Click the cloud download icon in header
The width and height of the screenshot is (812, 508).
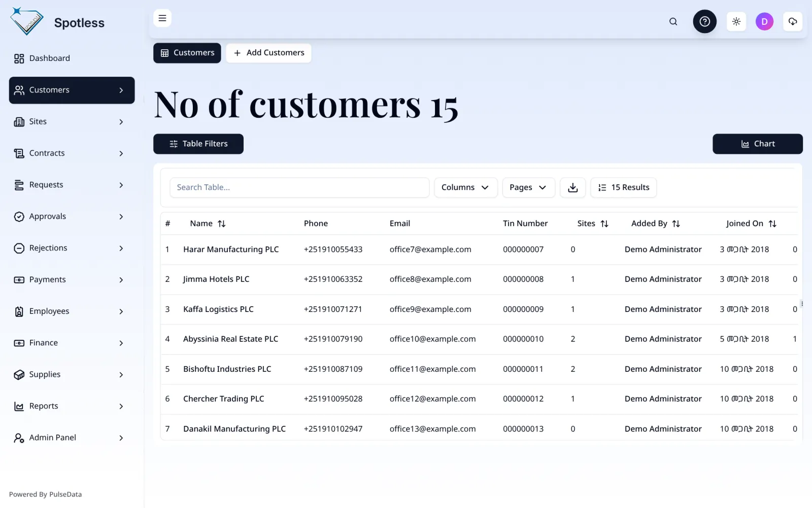(793, 21)
